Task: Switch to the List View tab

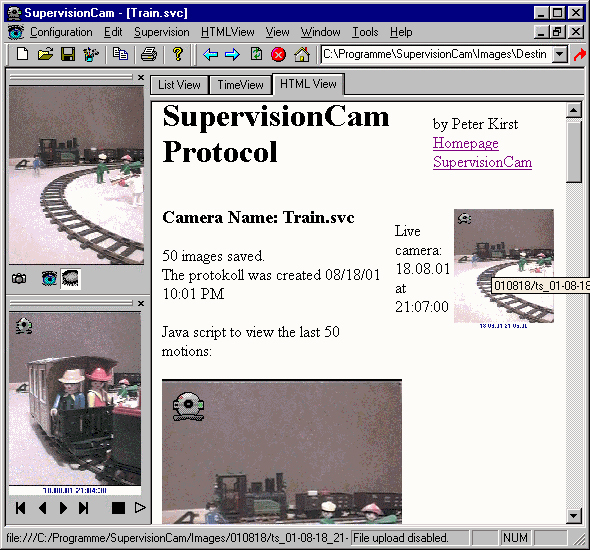Action: 179,85
